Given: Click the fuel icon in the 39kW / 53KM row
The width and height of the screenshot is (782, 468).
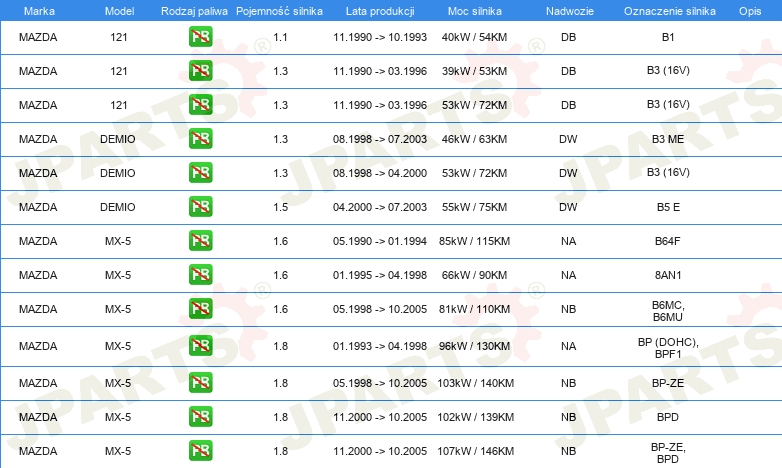Looking at the screenshot, I should coord(200,71).
